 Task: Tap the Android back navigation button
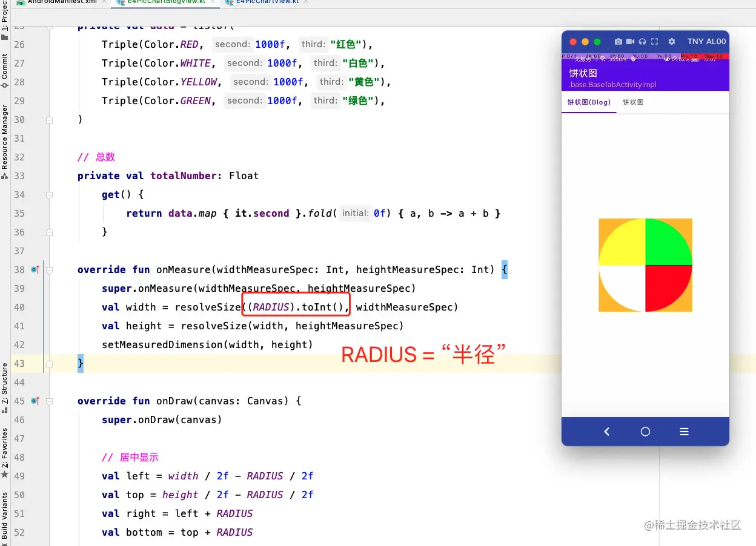[x=606, y=432]
